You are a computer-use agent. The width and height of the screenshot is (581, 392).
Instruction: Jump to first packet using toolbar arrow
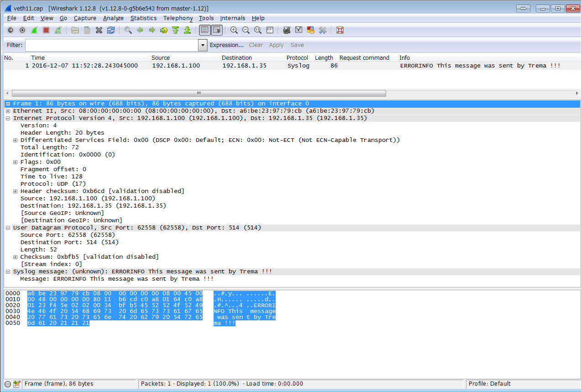pyautogui.click(x=175, y=31)
